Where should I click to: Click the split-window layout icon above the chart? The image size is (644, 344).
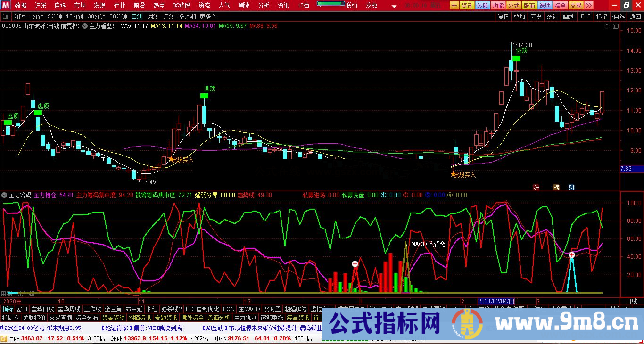click(x=5, y=16)
